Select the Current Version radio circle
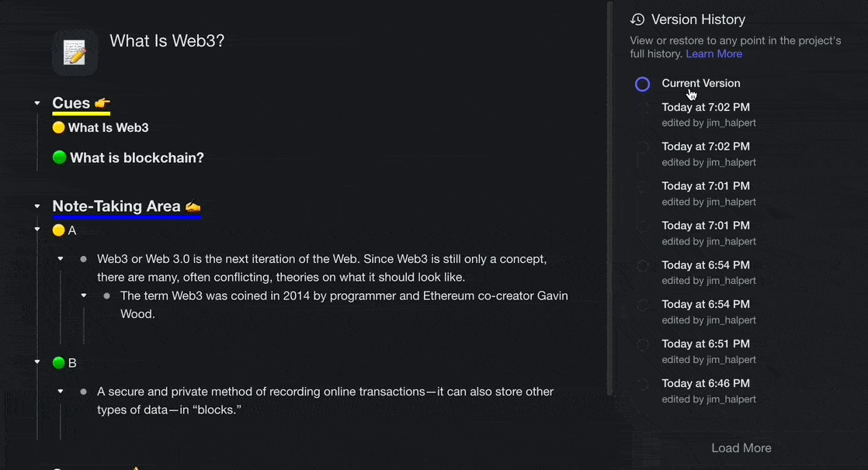The height and width of the screenshot is (470, 868). (642, 84)
